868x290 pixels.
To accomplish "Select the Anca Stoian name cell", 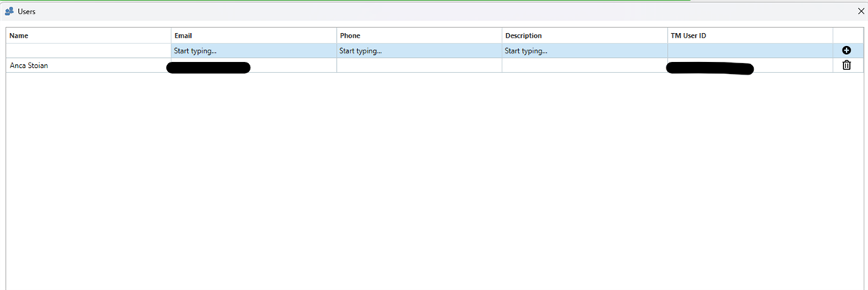I will (89, 66).
